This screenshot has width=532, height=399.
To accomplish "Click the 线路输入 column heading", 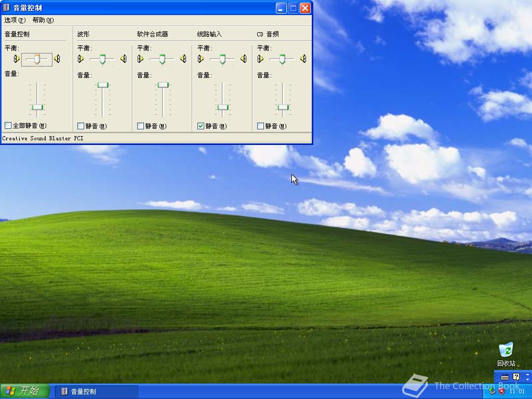I will point(209,34).
